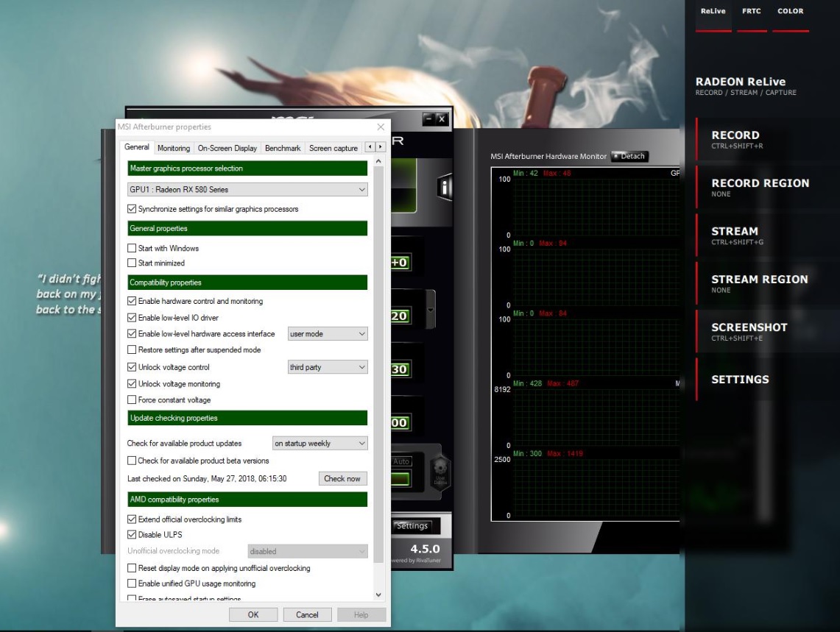Enable Restore settings after suspended mode
Viewport: 840px width, 632px height.
132,349
